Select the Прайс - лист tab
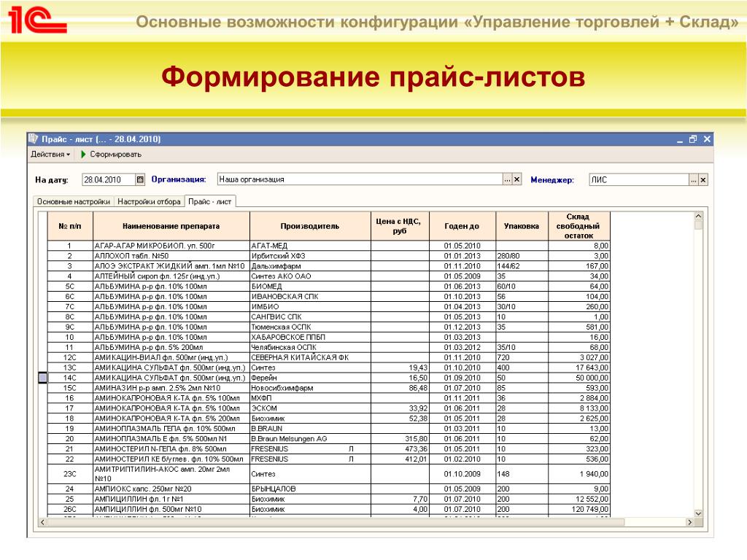Image resolution: width=747 pixels, height=560 pixels. (209, 201)
